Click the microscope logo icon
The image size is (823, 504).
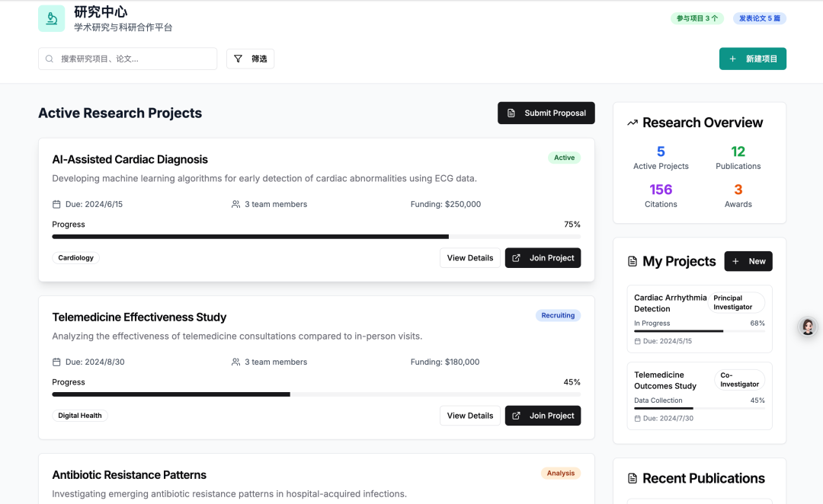point(52,18)
